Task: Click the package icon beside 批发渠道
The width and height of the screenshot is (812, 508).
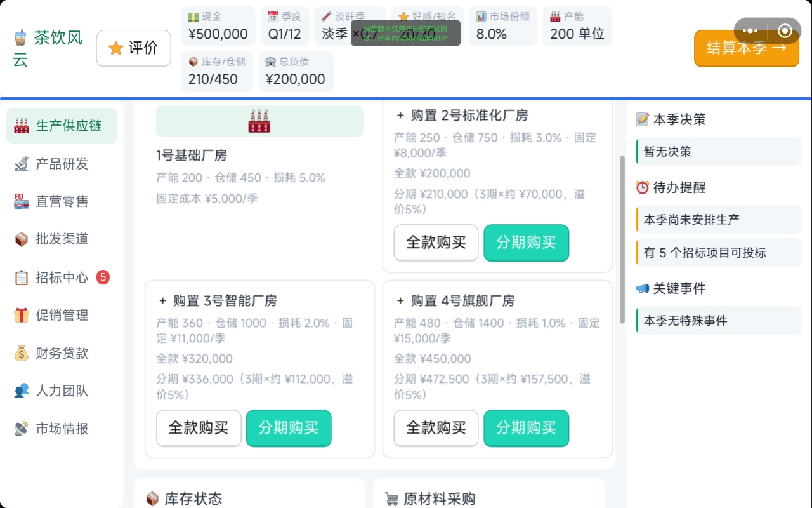Action: pos(22,239)
